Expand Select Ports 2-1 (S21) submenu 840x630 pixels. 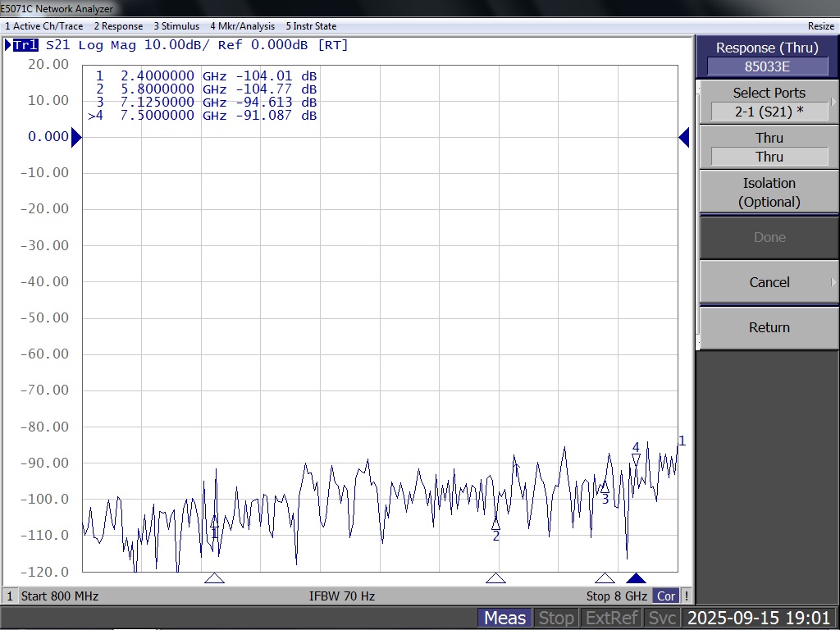point(769,102)
